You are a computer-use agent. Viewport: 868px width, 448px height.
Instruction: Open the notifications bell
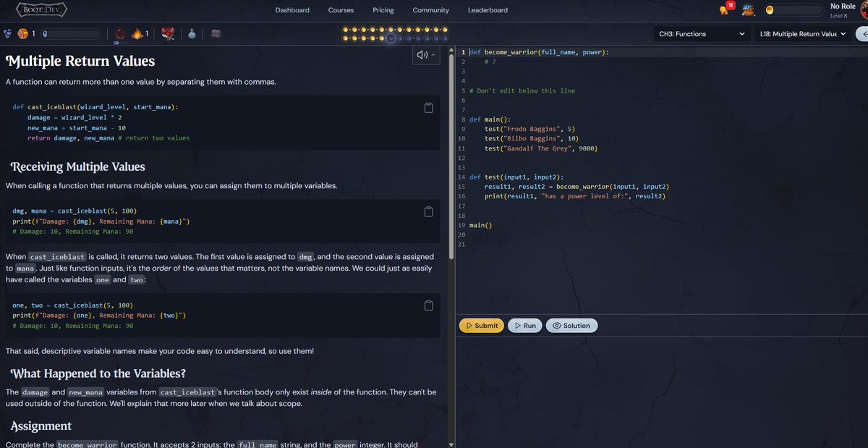tap(724, 10)
